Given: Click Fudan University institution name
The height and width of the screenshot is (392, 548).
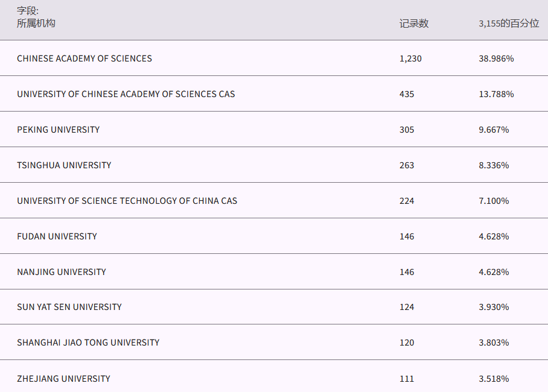Looking at the screenshot, I should (57, 236).
